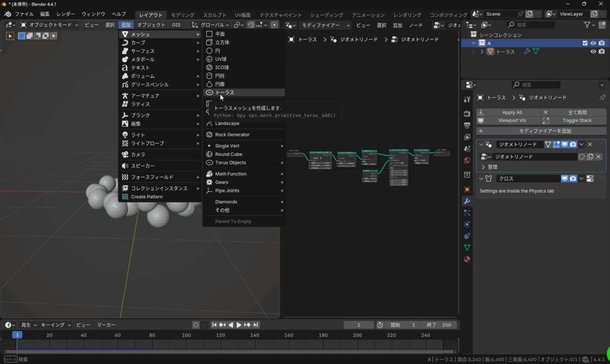The image size is (610, 364).
Task: Hide トーラス object in viewport
Action: 593,52
